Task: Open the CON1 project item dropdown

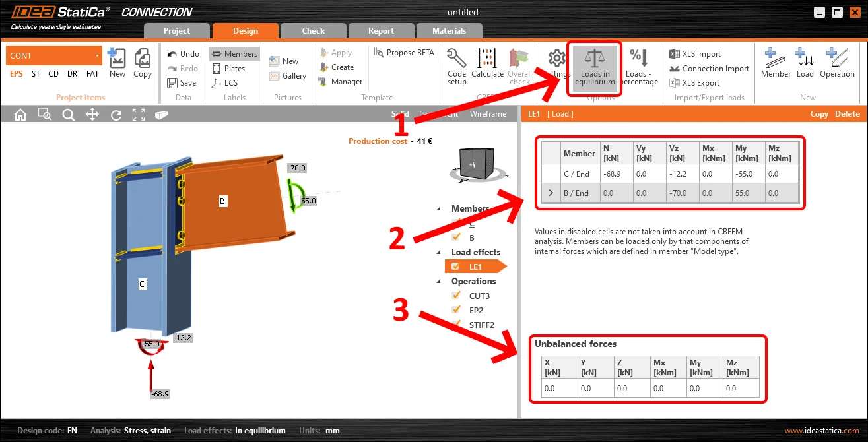Action: (x=97, y=55)
